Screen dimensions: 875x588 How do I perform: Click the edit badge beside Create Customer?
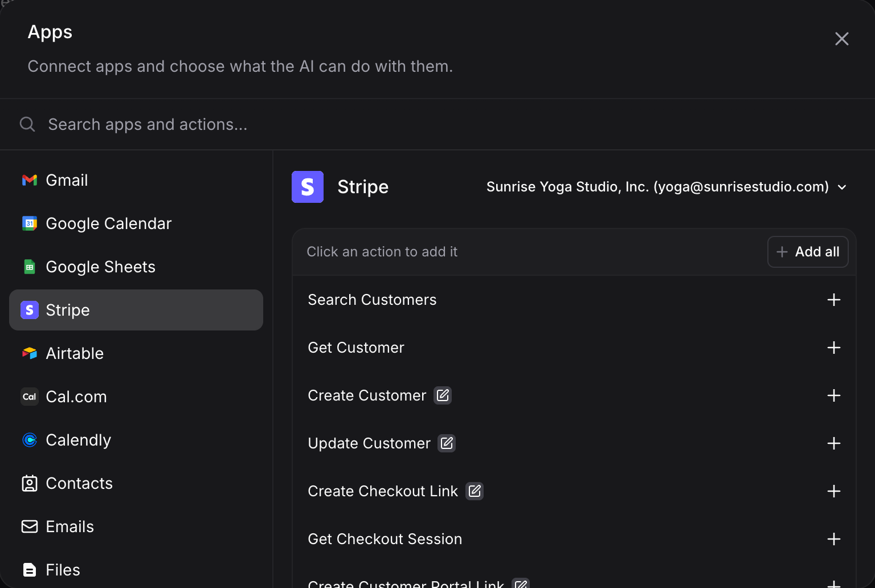click(x=443, y=395)
